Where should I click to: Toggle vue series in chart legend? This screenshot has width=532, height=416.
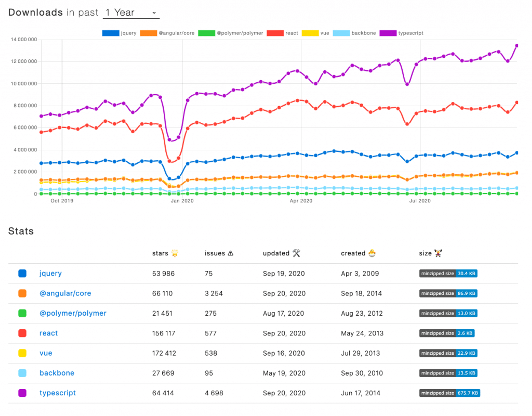(315, 33)
